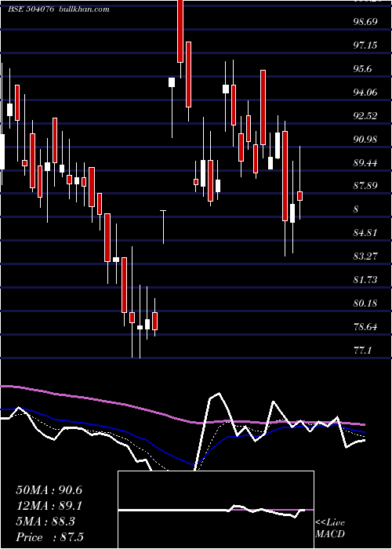Image resolution: width=392 pixels, height=549 pixels.
Task: Click the 87.89 price axis label
Action: pos(365,186)
